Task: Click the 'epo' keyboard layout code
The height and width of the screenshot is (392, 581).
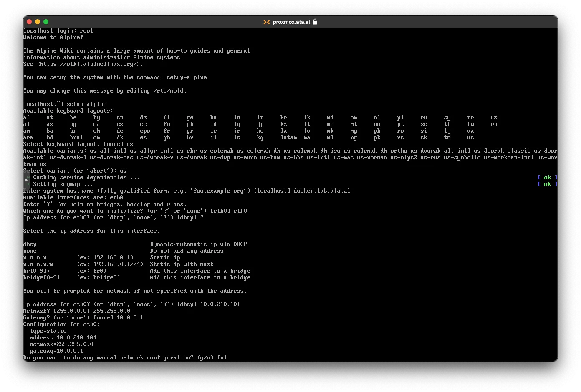Action: coord(145,131)
